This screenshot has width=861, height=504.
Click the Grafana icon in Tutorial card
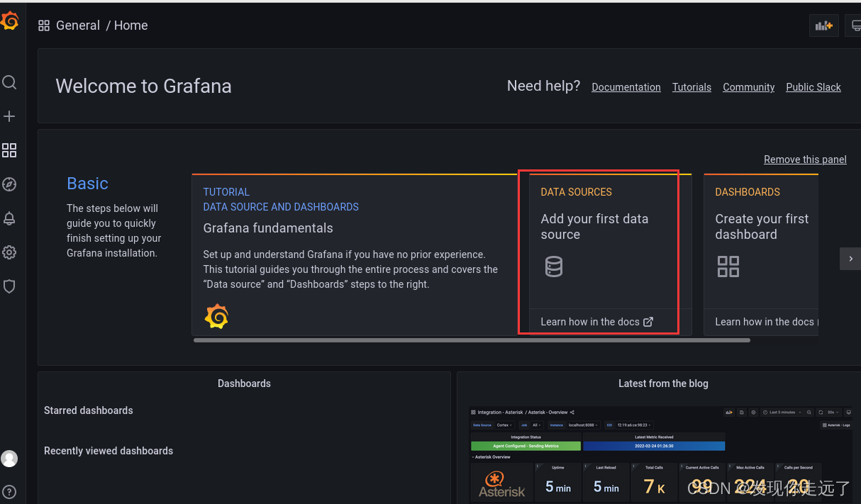(x=216, y=316)
